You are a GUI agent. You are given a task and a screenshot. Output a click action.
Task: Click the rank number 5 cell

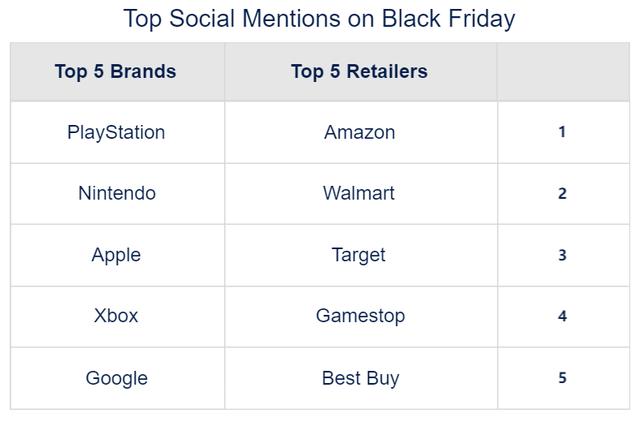tap(562, 378)
